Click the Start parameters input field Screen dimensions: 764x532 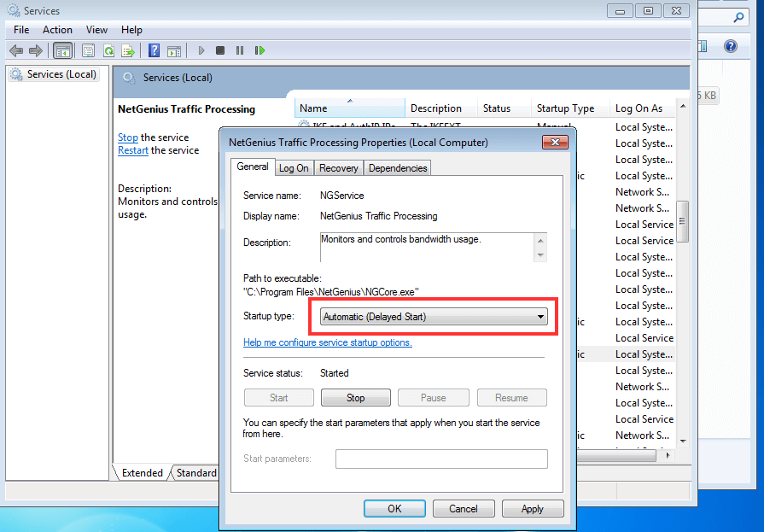click(x=441, y=459)
